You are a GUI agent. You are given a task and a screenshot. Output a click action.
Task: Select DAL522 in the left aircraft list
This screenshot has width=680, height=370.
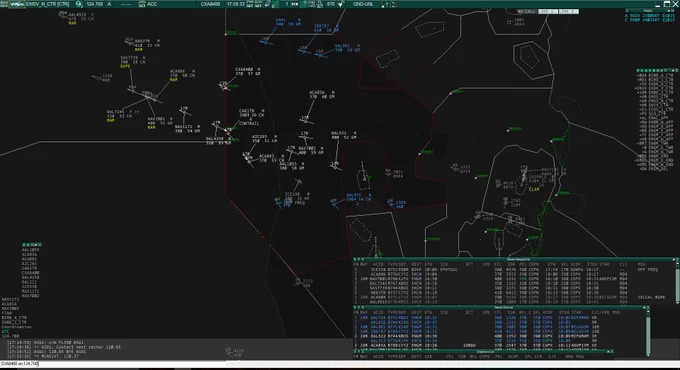[x=29, y=282]
